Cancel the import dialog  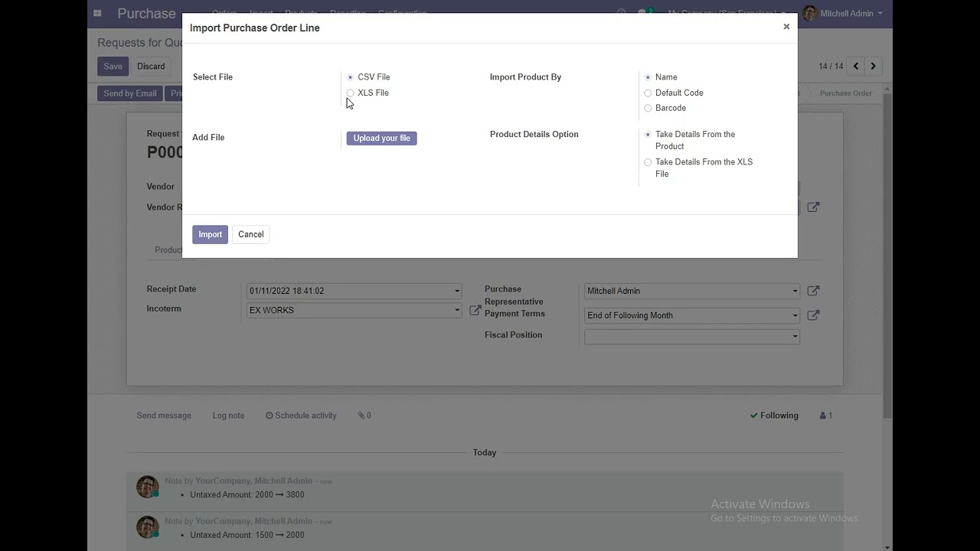(250, 234)
